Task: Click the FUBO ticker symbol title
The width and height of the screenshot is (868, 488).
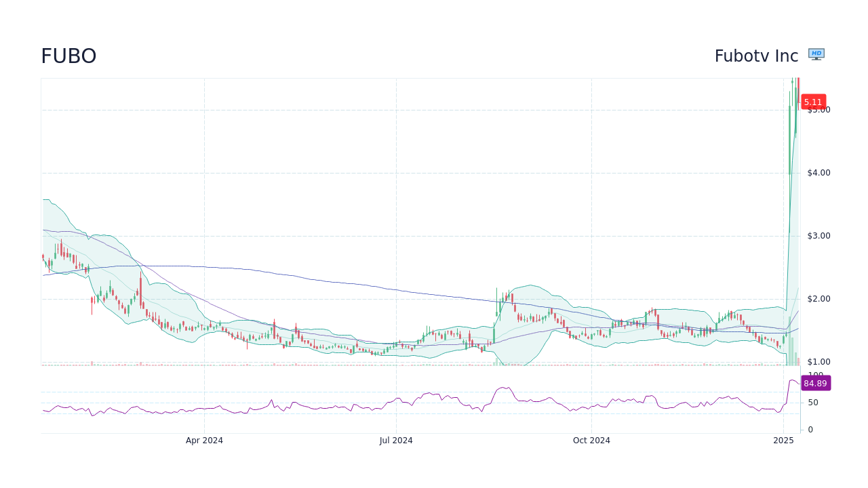Action: [x=68, y=56]
